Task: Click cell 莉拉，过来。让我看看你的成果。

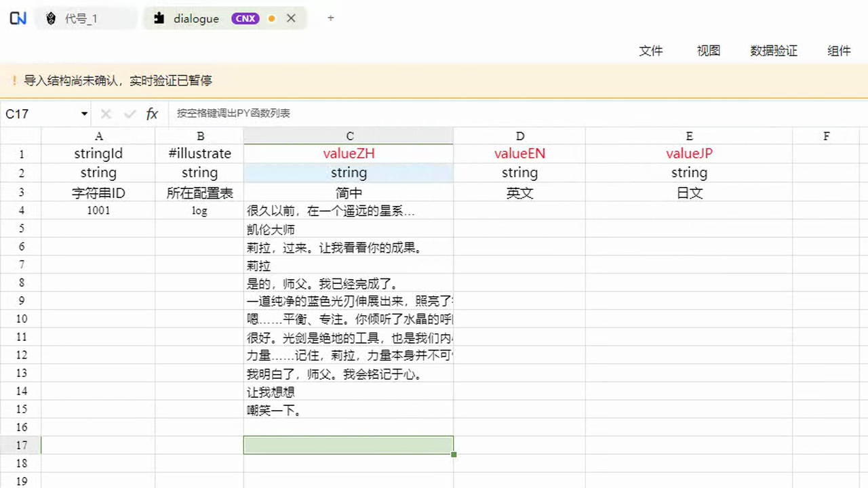Action: [349, 247]
